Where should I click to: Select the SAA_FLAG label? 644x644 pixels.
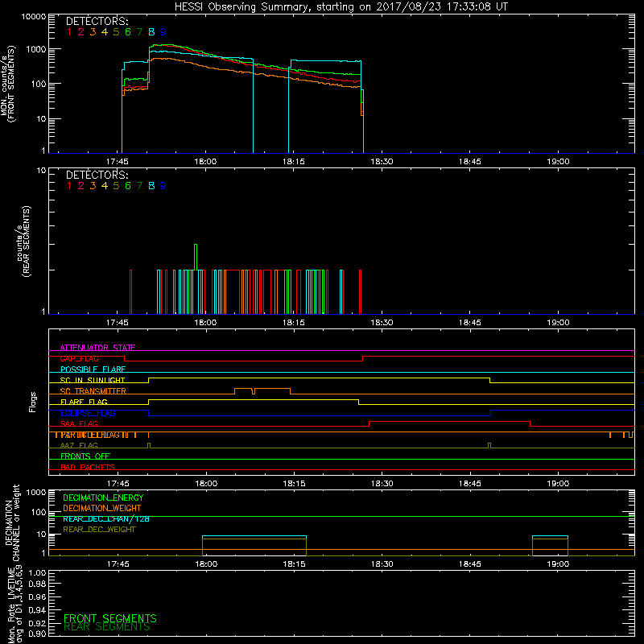[79, 424]
